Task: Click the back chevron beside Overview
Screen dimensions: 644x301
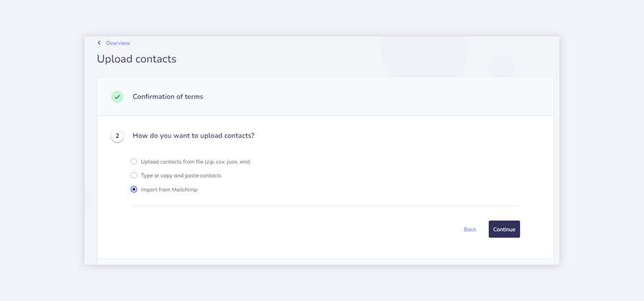Action: point(99,43)
